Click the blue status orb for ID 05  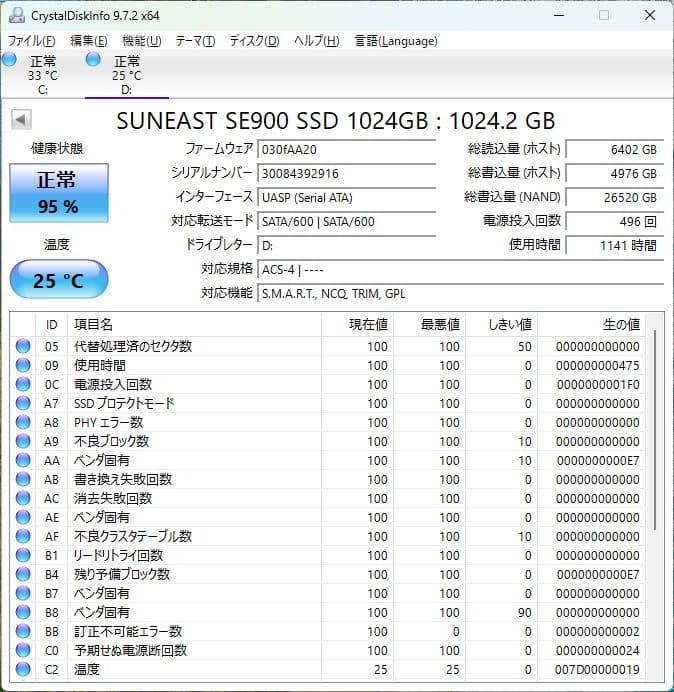click(x=23, y=346)
